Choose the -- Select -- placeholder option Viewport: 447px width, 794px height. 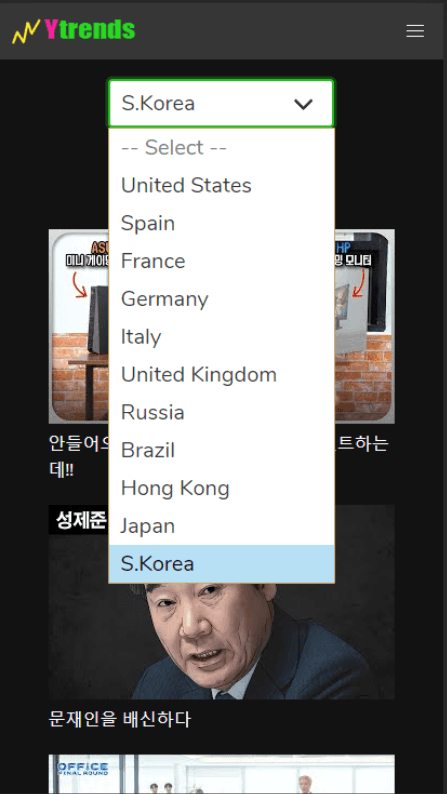(x=221, y=147)
